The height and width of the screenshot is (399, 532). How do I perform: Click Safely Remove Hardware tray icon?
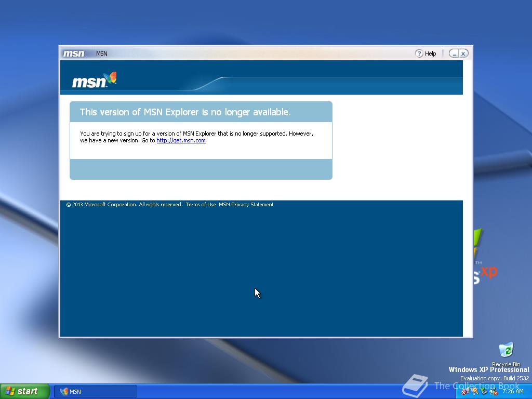point(484,391)
